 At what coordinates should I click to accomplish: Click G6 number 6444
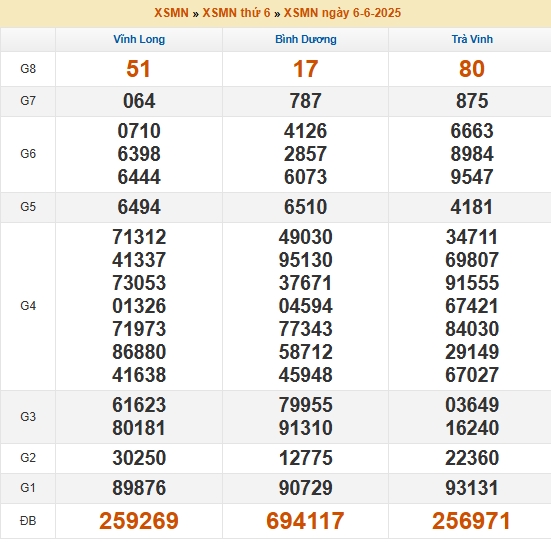(139, 177)
